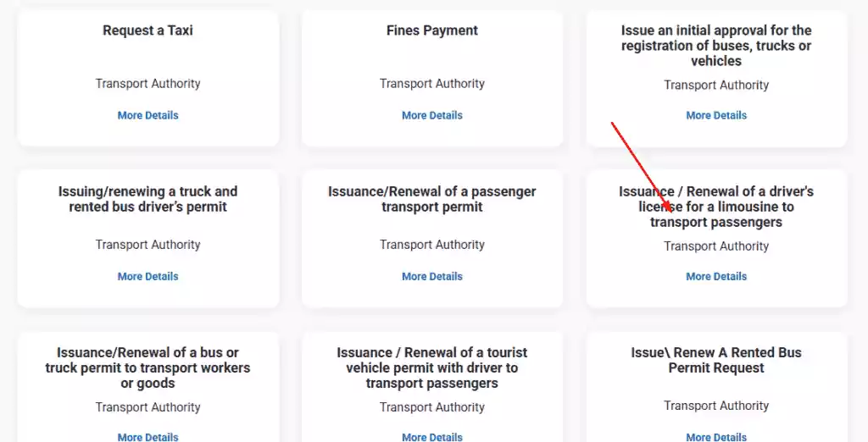This screenshot has width=868, height=442.
Task: Click Issue\ Renew A Rented Bus Permit title
Action: pyautogui.click(x=716, y=360)
